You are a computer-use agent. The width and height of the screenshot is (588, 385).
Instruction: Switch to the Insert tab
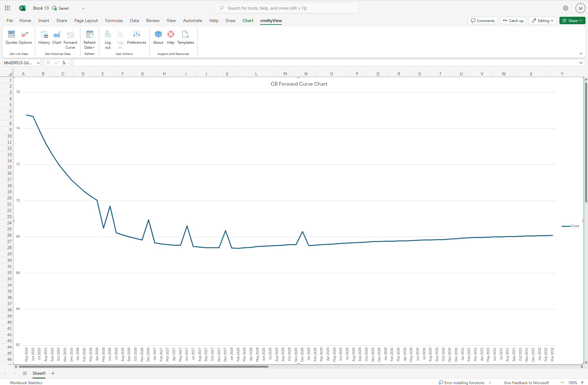click(43, 20)
